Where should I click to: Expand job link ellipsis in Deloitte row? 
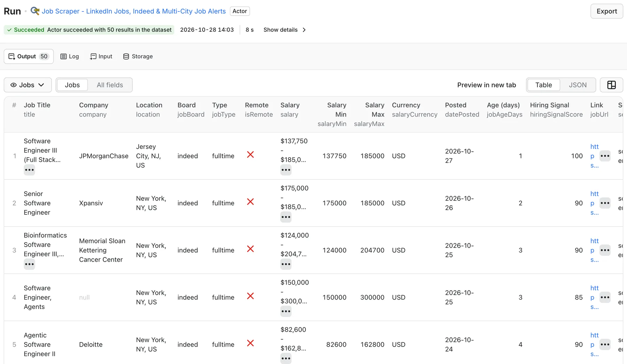click(605, 345)
